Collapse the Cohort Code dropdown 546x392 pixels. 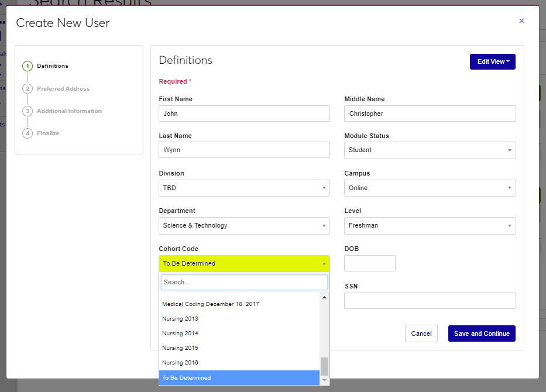244,263
